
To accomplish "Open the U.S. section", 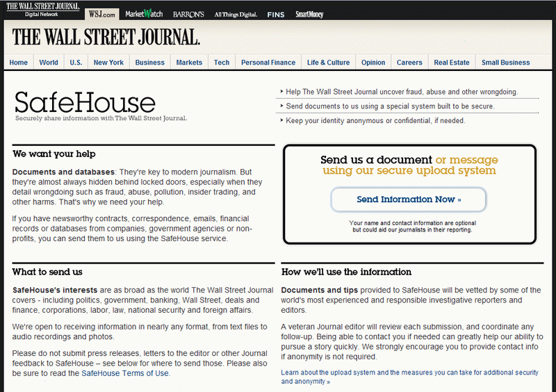I will click(x=76, y=63).
